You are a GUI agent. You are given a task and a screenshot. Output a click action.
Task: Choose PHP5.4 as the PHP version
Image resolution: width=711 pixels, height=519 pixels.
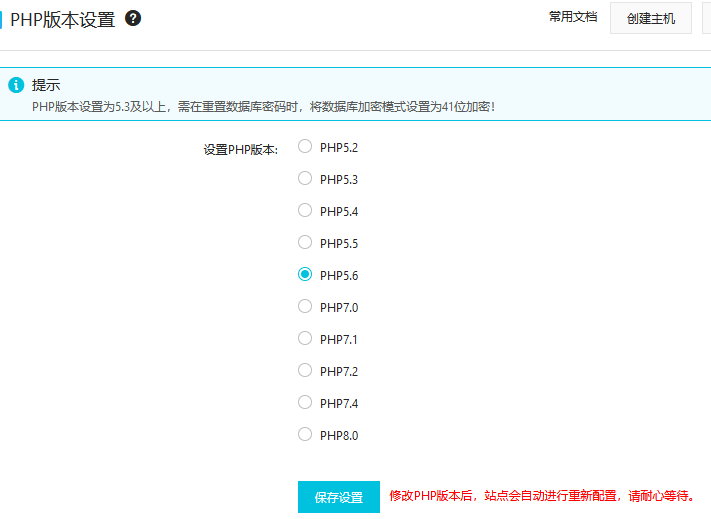pyautogui.click(x=305, y=211)
